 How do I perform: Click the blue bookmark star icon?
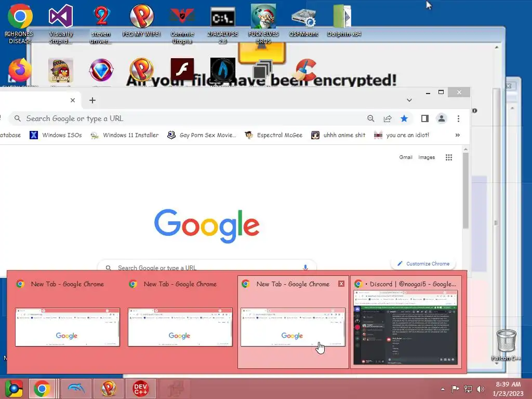404,118
